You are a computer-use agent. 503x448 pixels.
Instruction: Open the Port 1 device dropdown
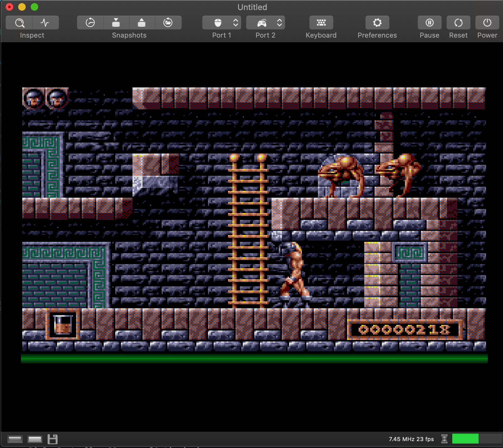click(x=222, y=23)
